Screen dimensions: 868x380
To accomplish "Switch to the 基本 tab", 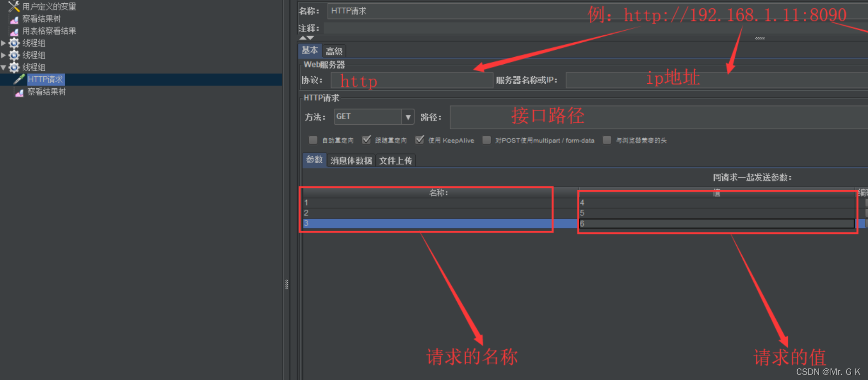I will [x=310, y=50].
